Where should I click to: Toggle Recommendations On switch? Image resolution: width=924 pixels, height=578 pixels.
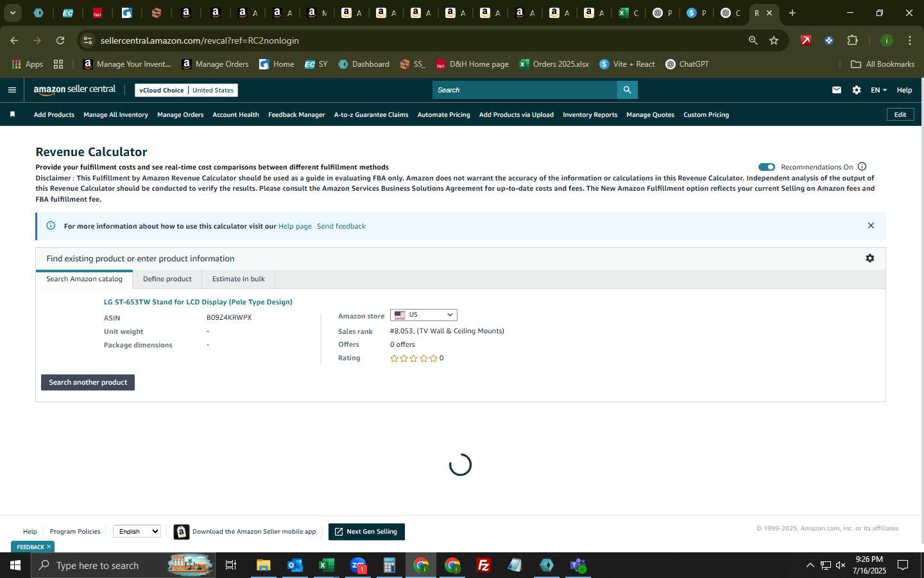767,167
